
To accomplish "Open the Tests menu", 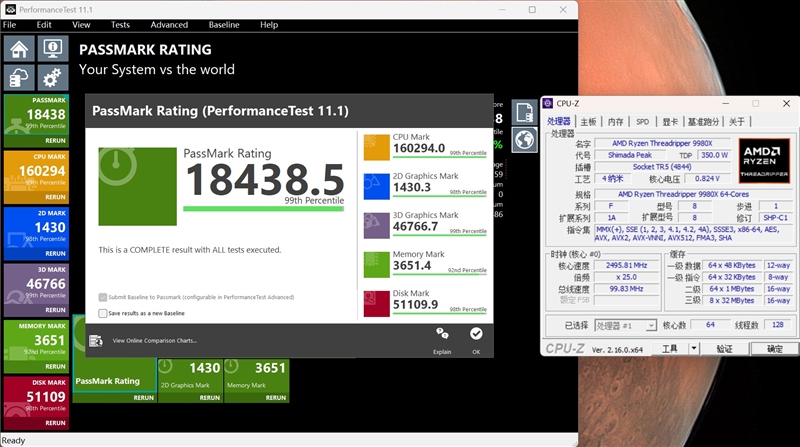I will pyautogui.click(x=120, y=24).
